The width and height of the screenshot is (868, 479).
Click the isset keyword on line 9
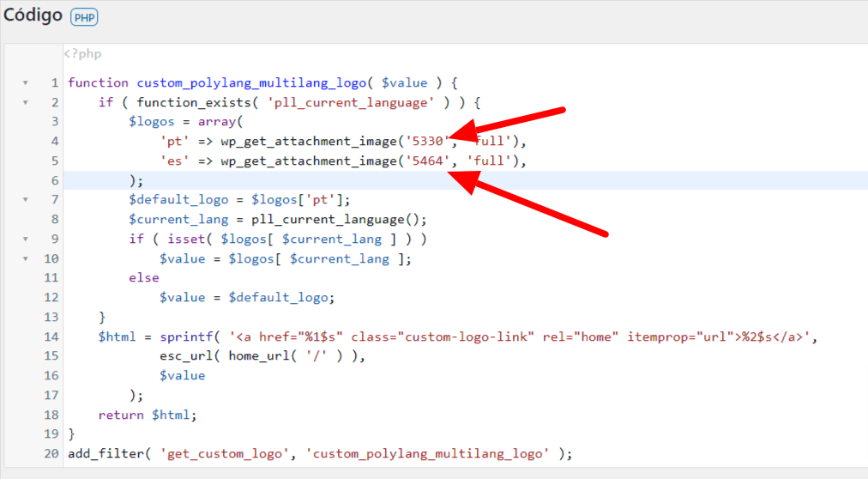coord(187,240)
